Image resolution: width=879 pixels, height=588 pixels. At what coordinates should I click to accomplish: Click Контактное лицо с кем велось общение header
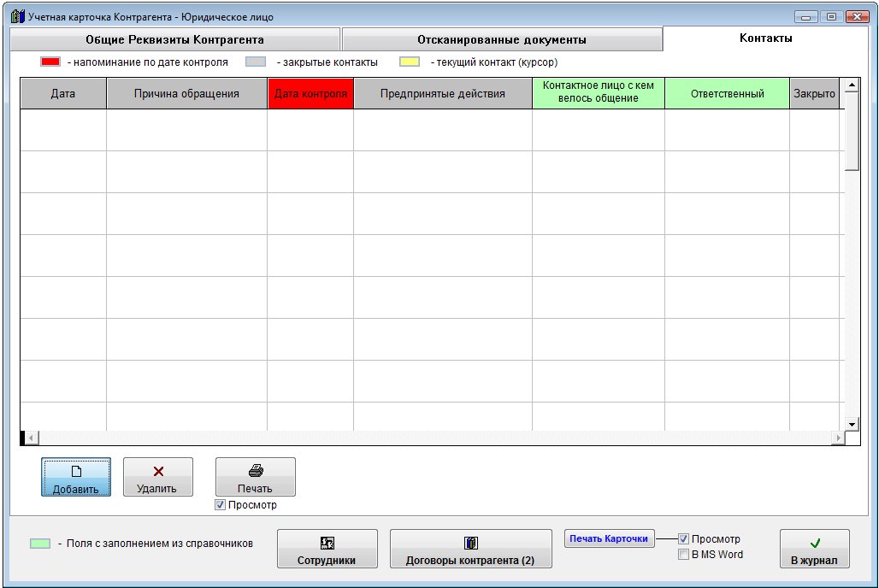click(x=599, y=94)
